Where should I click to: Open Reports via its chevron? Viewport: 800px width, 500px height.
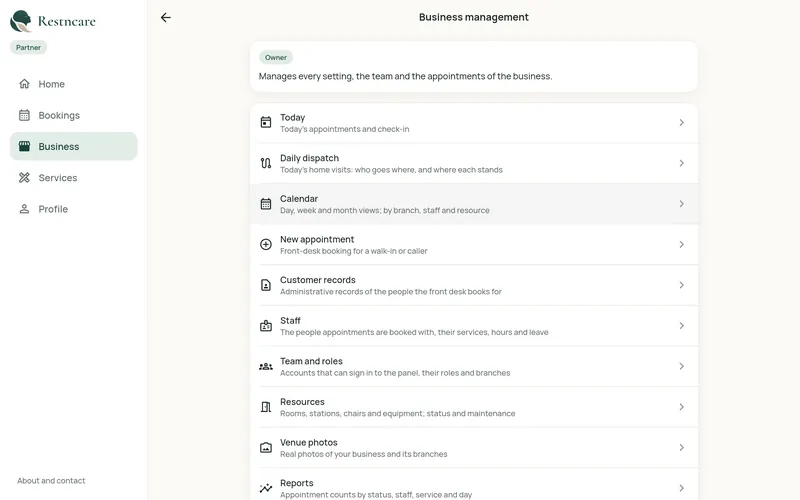tap(682, 488)
